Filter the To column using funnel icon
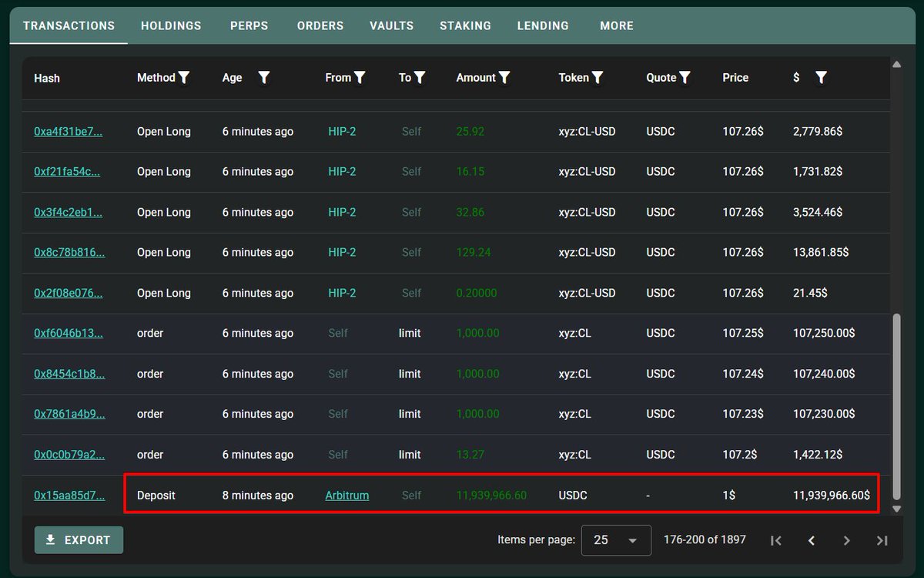This screenshot has height=578, width=924. (x=420, y=77)
